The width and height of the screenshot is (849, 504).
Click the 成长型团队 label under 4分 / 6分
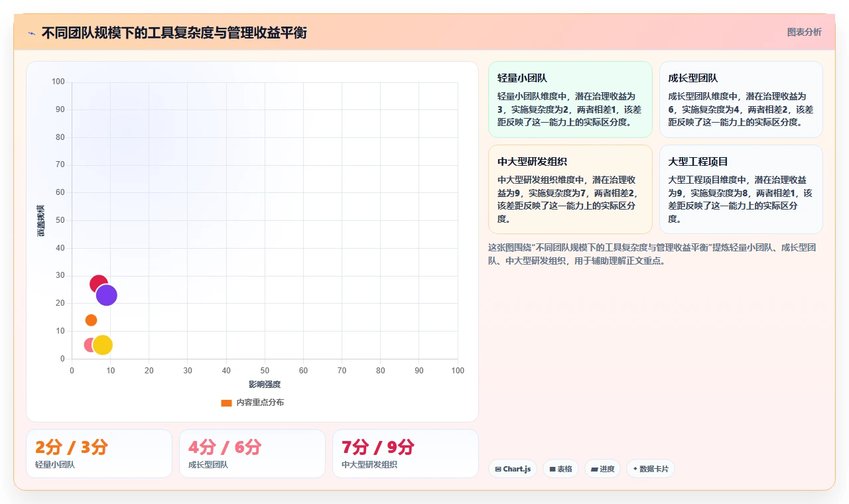point(208,465)
